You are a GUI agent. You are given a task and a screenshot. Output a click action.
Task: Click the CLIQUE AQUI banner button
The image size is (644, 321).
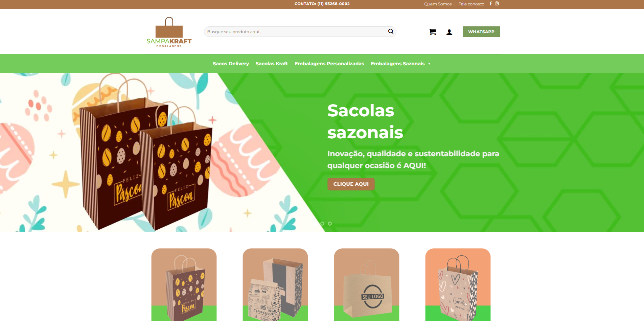point(351,184)
